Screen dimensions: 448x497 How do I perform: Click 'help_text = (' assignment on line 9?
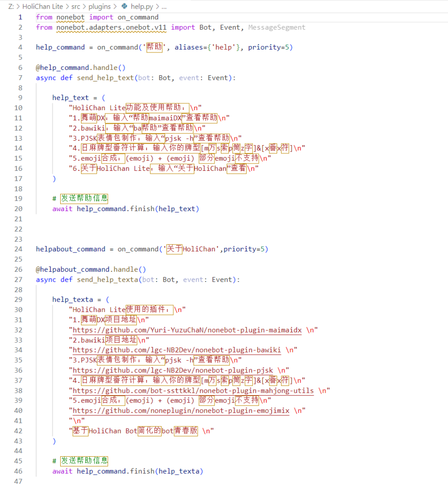coord(79,98)
